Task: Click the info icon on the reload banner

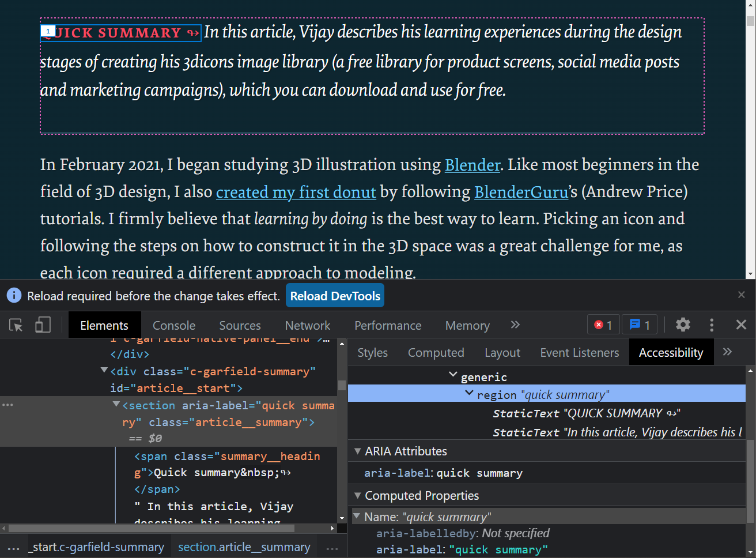Action: tap(13, 295)
